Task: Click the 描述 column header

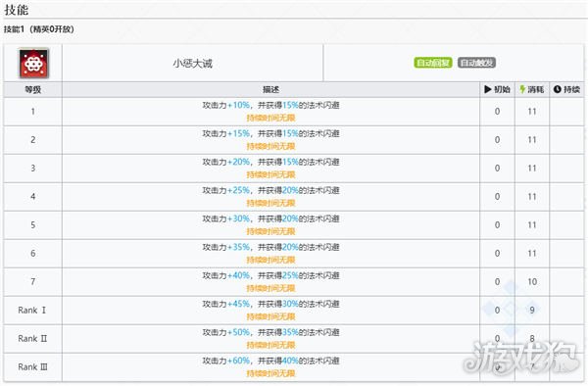Action: tap(270, 89)
